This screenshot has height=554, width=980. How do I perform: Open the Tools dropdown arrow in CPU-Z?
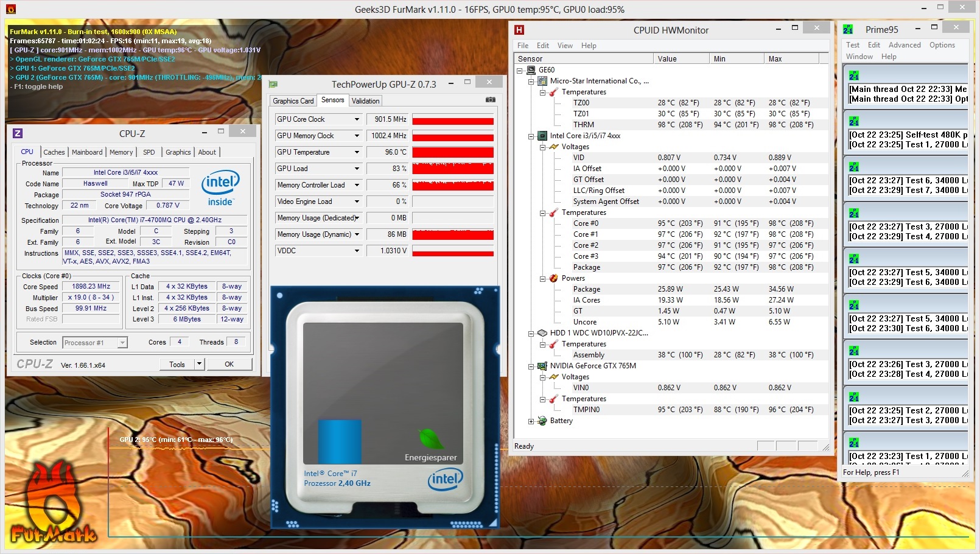coord(199,364)
